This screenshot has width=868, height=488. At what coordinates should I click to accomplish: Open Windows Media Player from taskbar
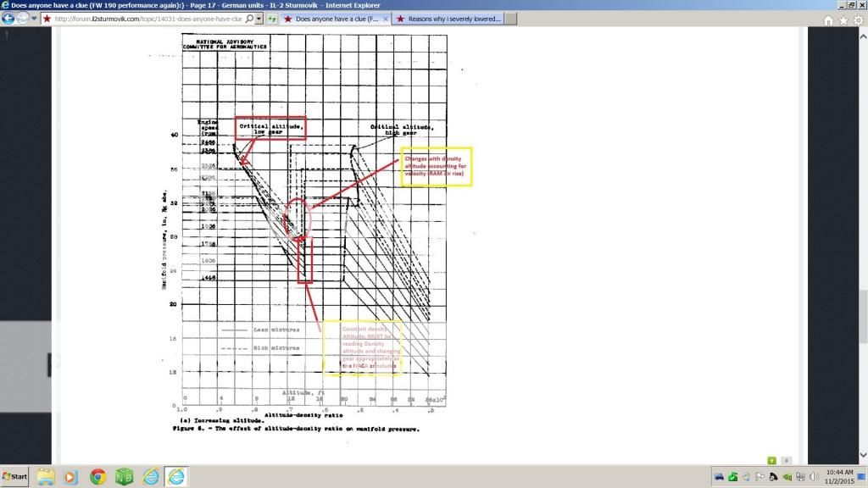coord(71,477)
